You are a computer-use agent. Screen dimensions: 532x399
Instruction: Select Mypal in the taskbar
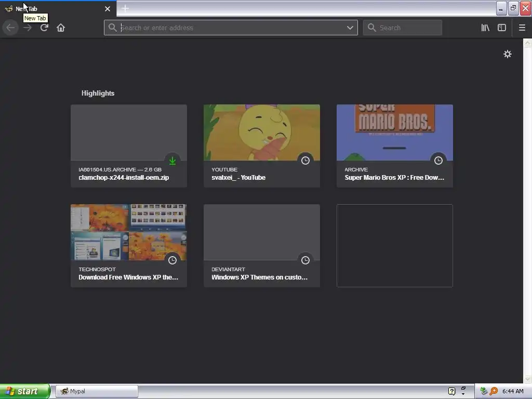97,391
